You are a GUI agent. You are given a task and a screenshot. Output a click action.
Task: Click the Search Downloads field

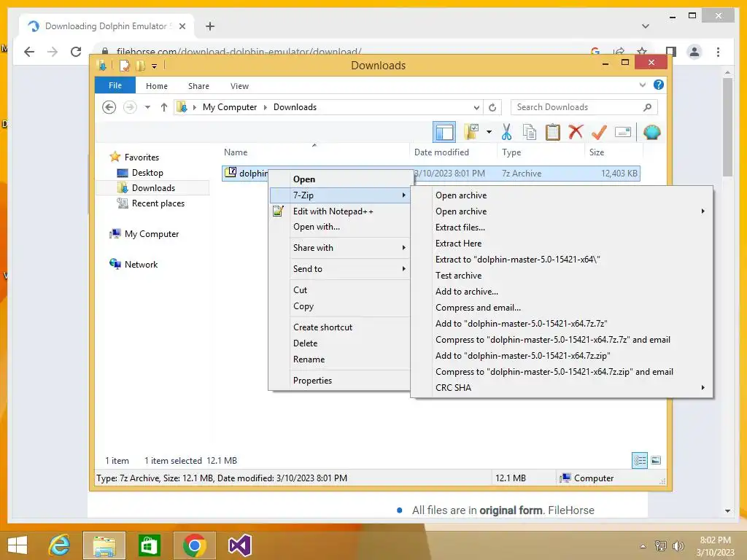(584, 107)
